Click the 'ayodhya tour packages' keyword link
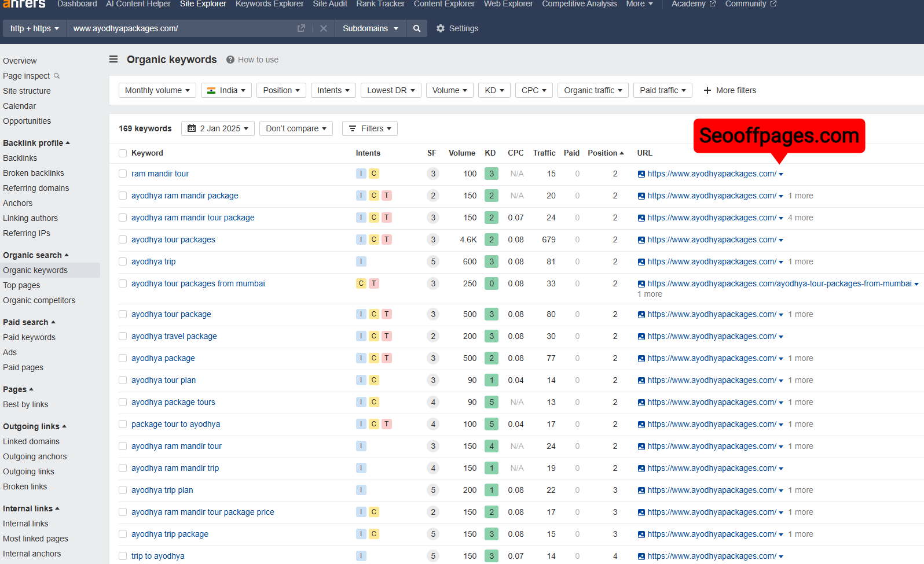Screen dimensions: 924x564 pos(173,239)
